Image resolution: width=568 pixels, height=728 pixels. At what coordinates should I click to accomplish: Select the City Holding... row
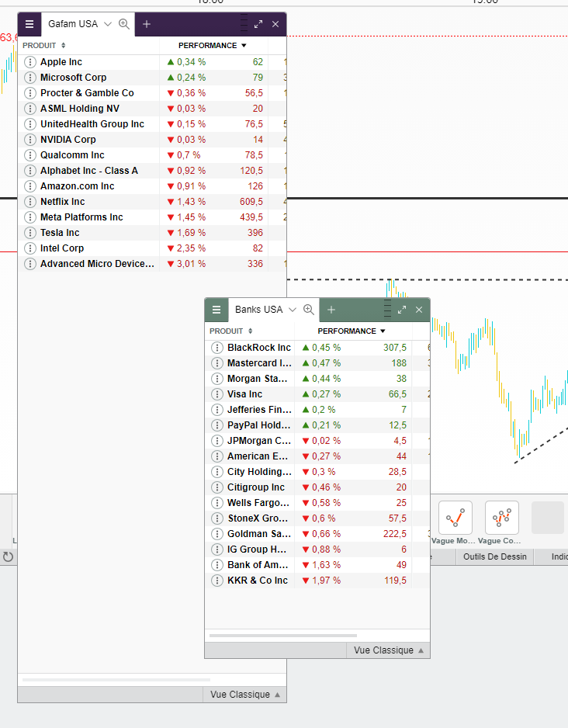[317, 472]
